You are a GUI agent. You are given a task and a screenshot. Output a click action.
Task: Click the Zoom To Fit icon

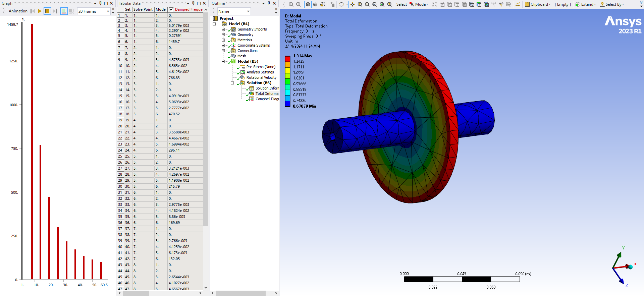click(375, 4)
